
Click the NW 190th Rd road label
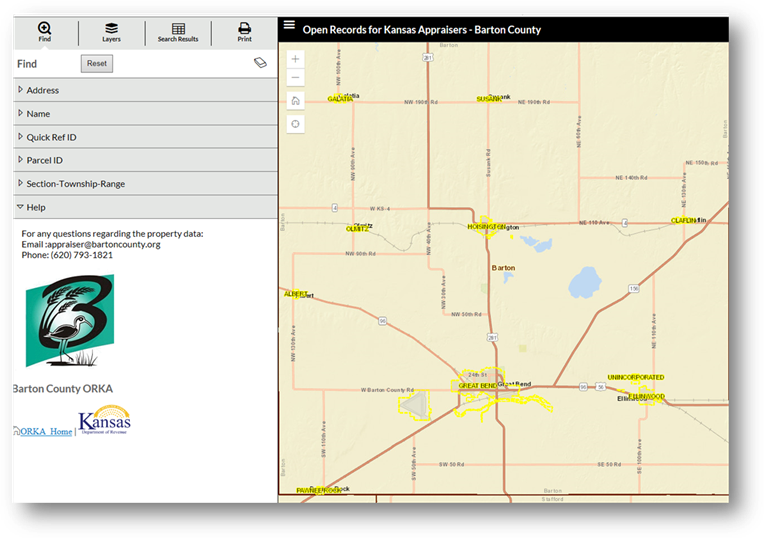coord(421,102)
